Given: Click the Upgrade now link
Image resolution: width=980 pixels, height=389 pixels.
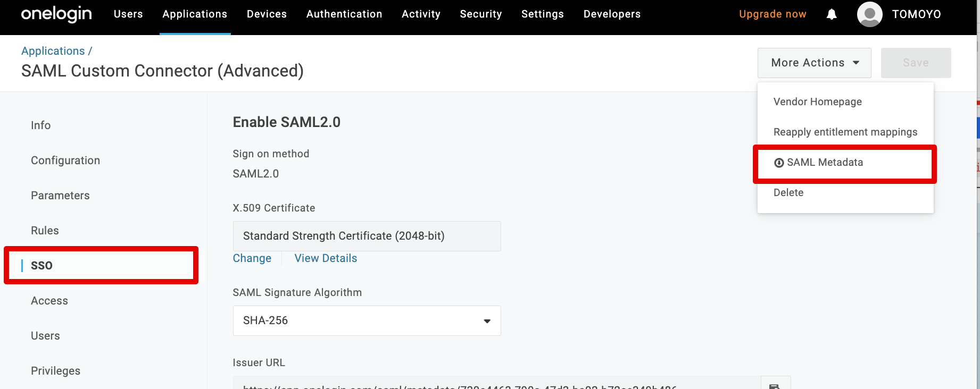Looking at the screenshot, I should (773, 14).
